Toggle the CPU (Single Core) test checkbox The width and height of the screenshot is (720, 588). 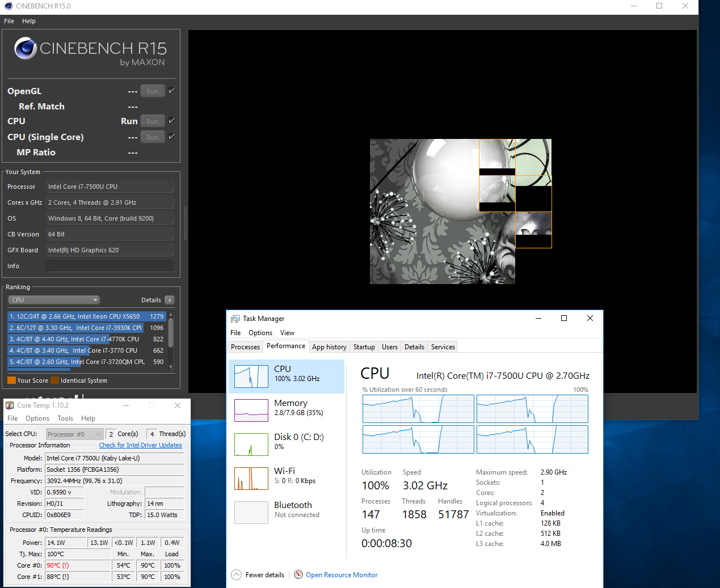171,136
